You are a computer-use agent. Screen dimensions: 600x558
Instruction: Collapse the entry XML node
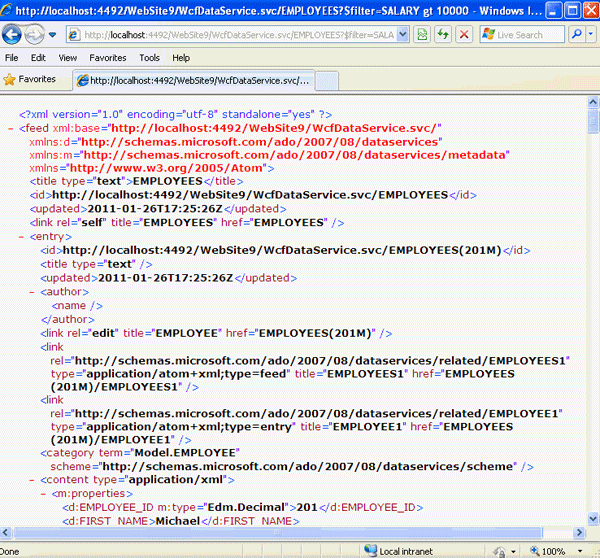point(21,237)
